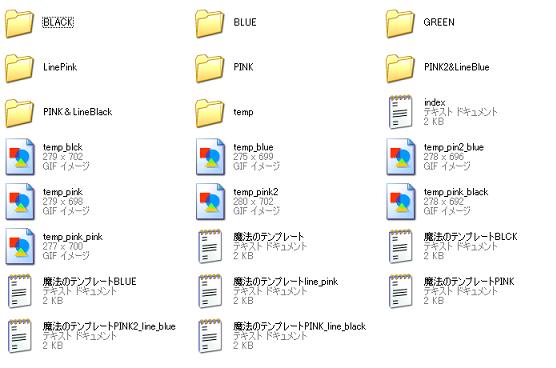Click the 279 x 698 dimensions text

click(x=63, y=201)
